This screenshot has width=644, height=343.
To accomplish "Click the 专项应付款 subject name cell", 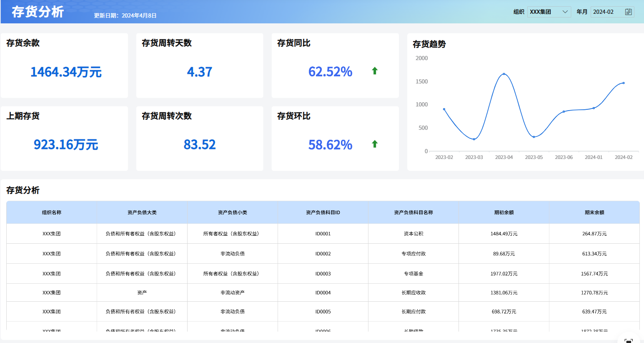I will pyautogui.click(x=413, y=254).
